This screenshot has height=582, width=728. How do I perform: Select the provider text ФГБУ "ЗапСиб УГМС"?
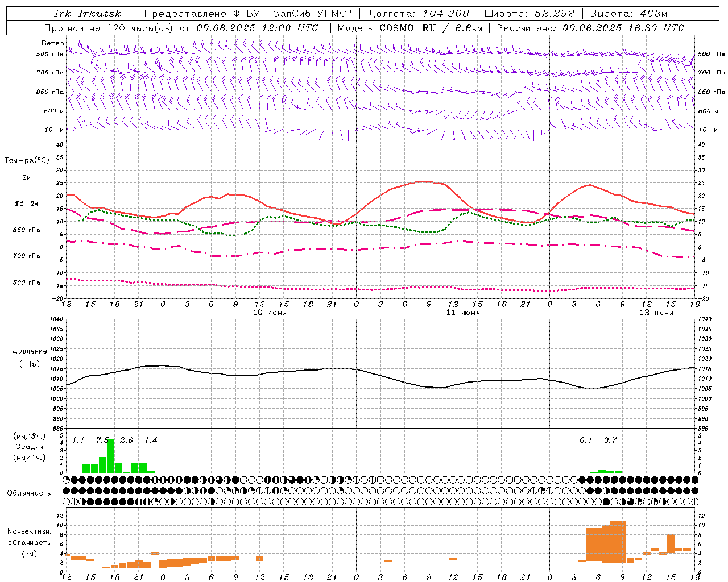[293, 14]
